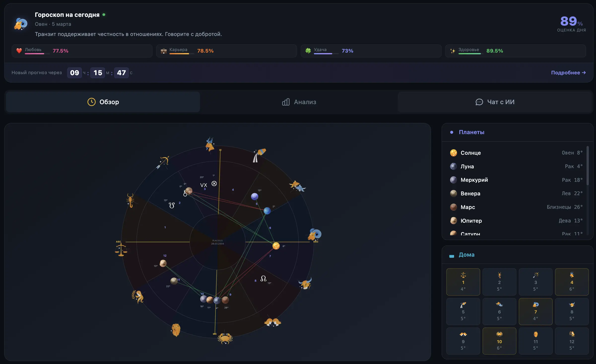Select house 10 tile in Дома

499,341
